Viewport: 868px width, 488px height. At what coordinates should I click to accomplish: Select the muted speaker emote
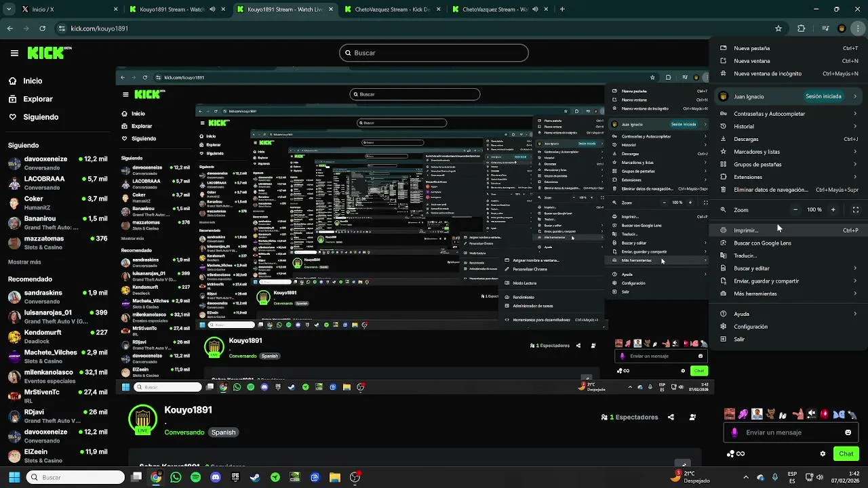tap(811, 414)
